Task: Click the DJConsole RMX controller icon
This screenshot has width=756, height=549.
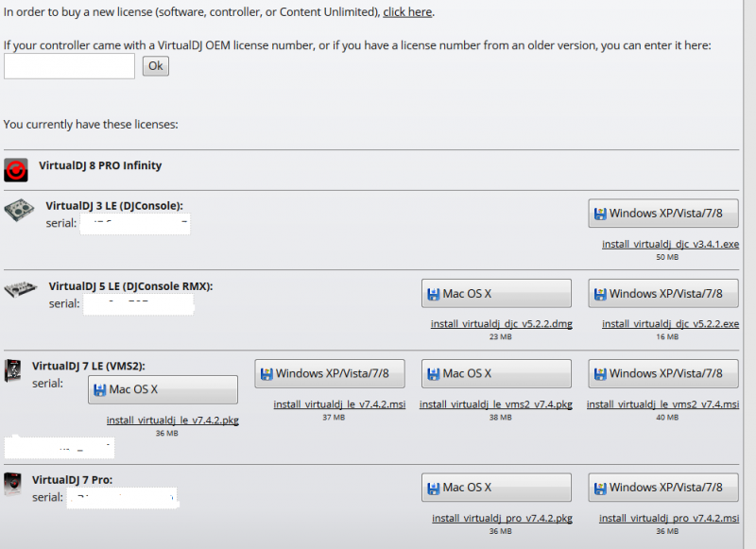Action: [x=20, y=289]
